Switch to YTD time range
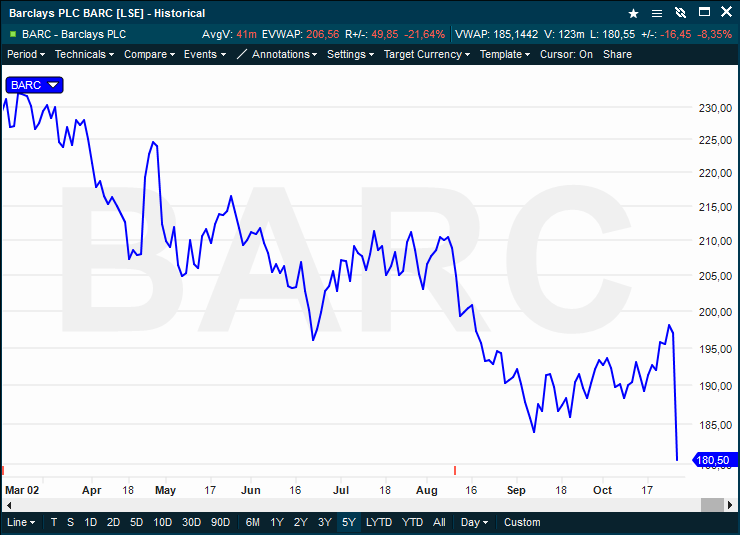Viewport: 740px width, 535px height. (x=412, y=522)
